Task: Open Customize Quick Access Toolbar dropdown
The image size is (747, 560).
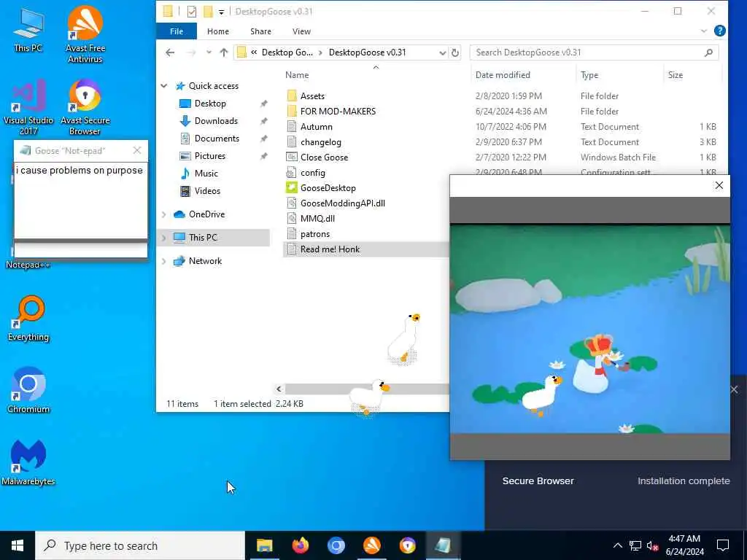Action: coord(221,12)
